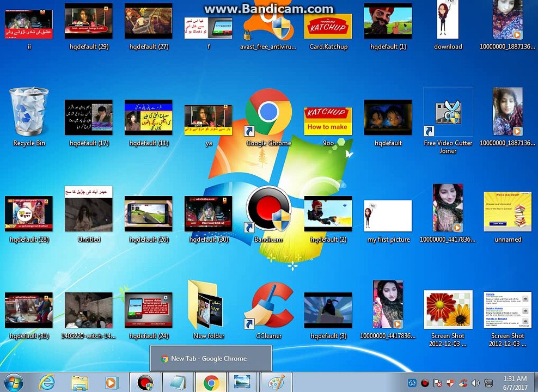The width and height of the screenshot is (538, 392).
Task: Switch to Paint in the taskbar
Action: [277, 382]
